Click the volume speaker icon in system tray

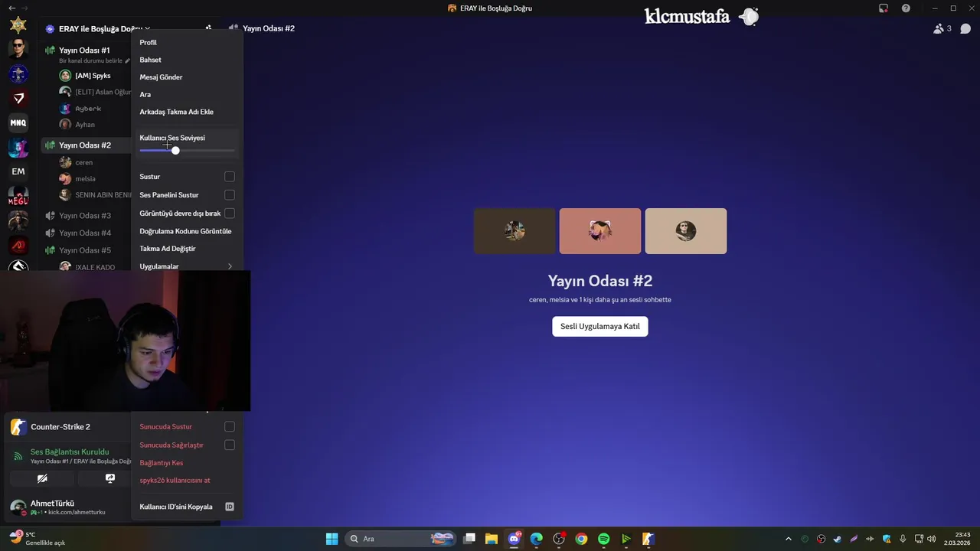click(931, 539)
